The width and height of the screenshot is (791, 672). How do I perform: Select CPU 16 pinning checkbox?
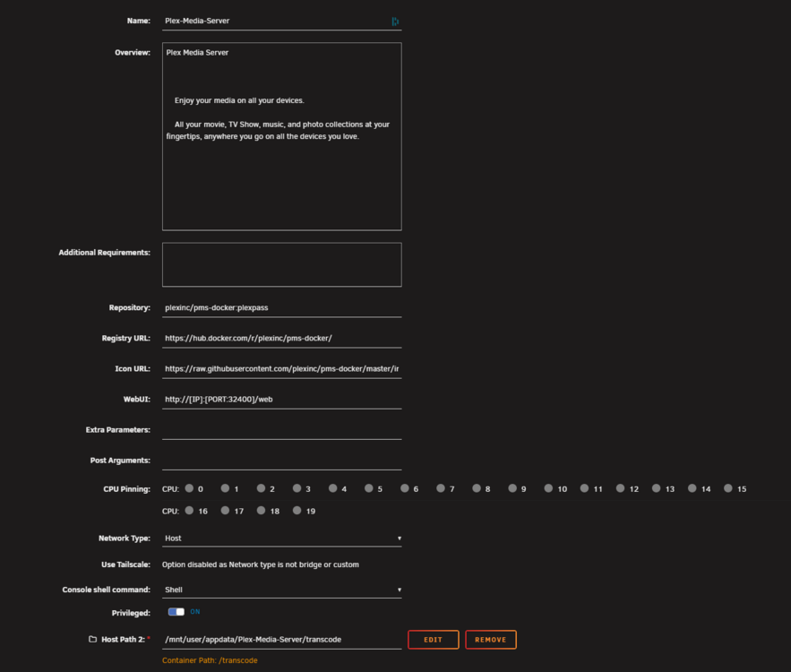pyautogui.click(x=189, y=511)
